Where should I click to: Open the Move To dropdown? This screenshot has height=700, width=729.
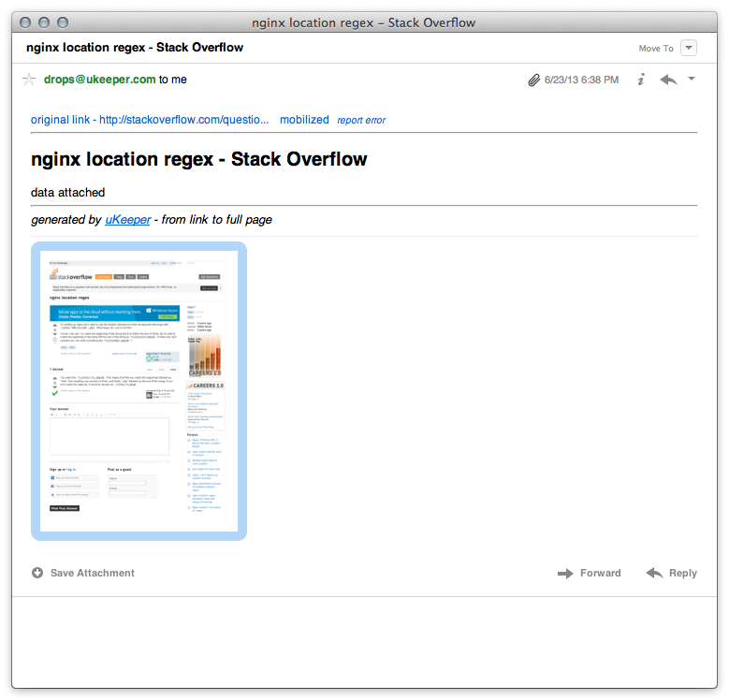689,48
